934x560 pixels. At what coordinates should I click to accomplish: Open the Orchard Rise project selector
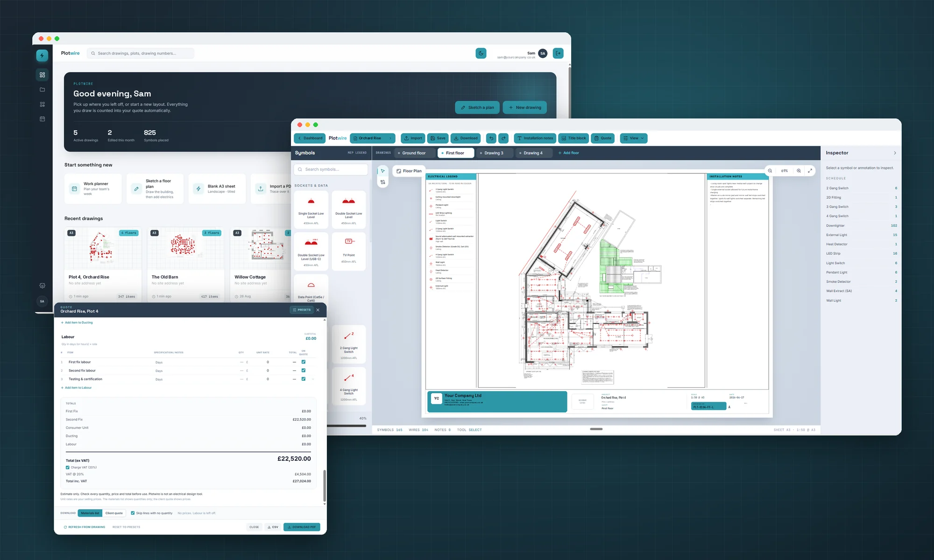click(372, 138)
